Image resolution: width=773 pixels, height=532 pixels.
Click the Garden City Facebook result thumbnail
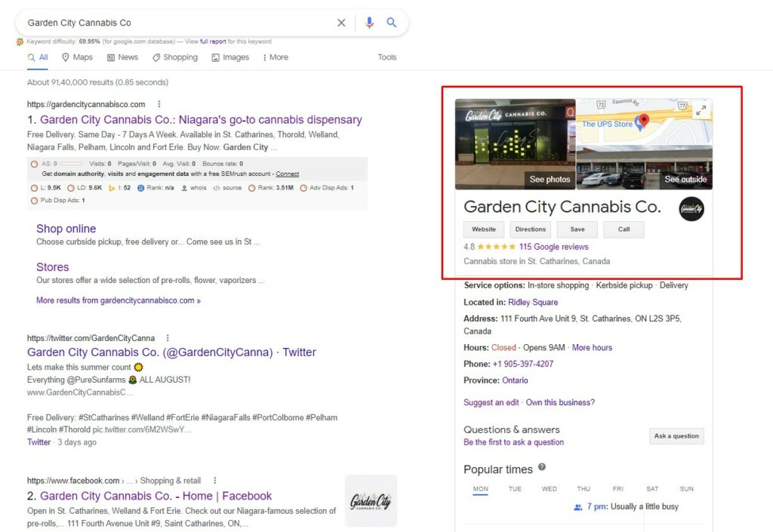(371, 501)
